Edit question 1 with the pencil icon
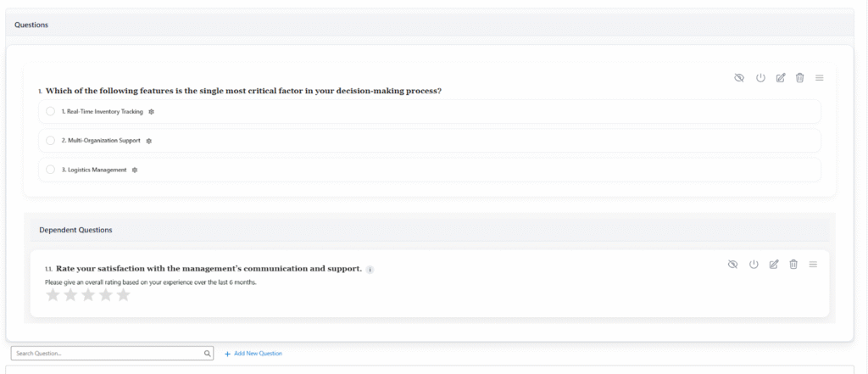The height and width of the screenshot is (374, 868). pos(780,78)
